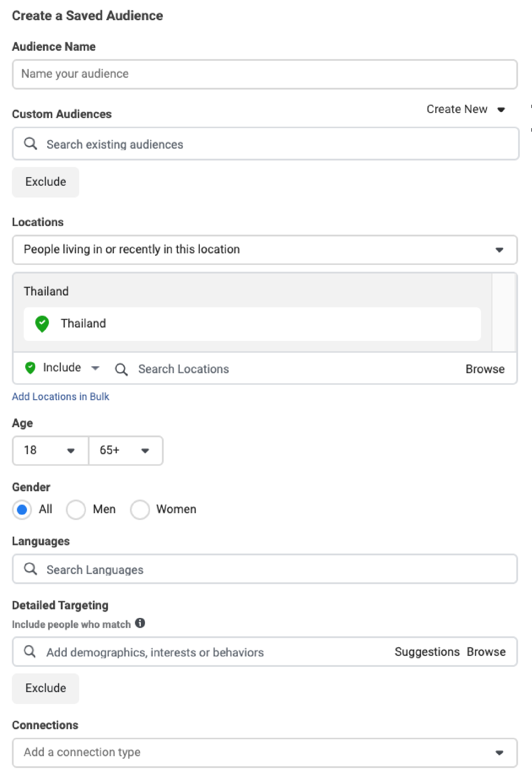The image size is (532, 779).
Task: Click the Name your audience field
Action: click(x=265, y=74)
